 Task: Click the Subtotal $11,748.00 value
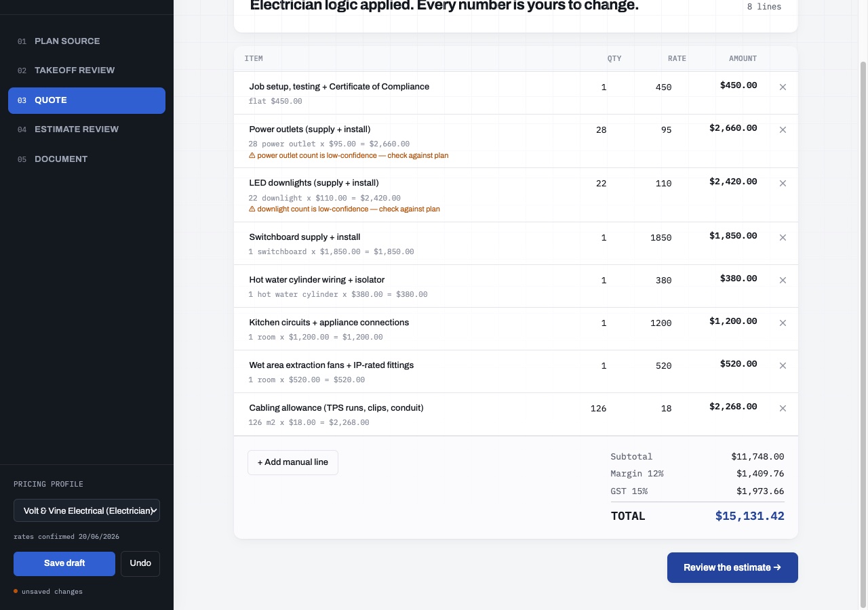coord(757,457)
